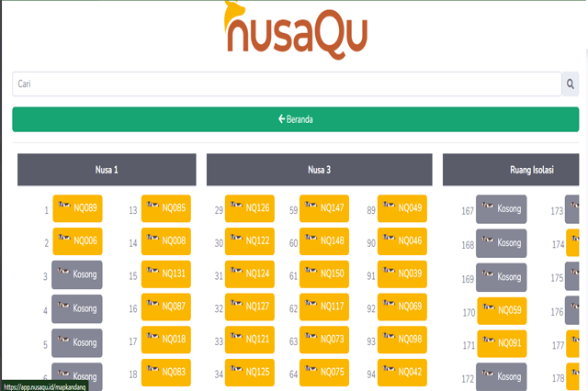Open cow NQ006 in stall 2

[x=77, y=241]
